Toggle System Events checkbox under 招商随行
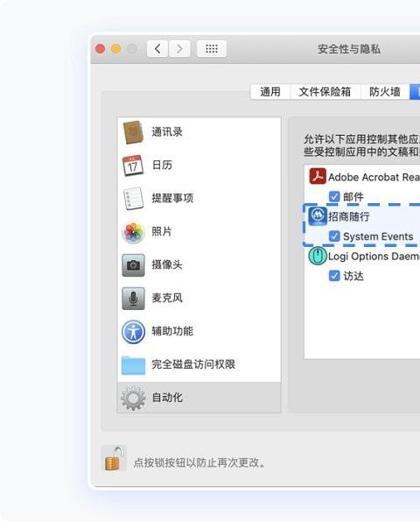This screenshot has height=522, width=420. pyautogui.click(x=334, y=236)
